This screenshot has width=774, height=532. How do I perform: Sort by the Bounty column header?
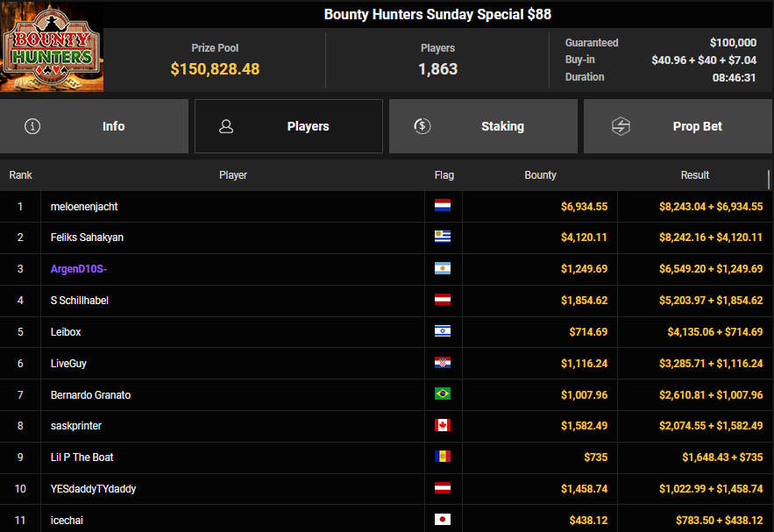[540, 175]
